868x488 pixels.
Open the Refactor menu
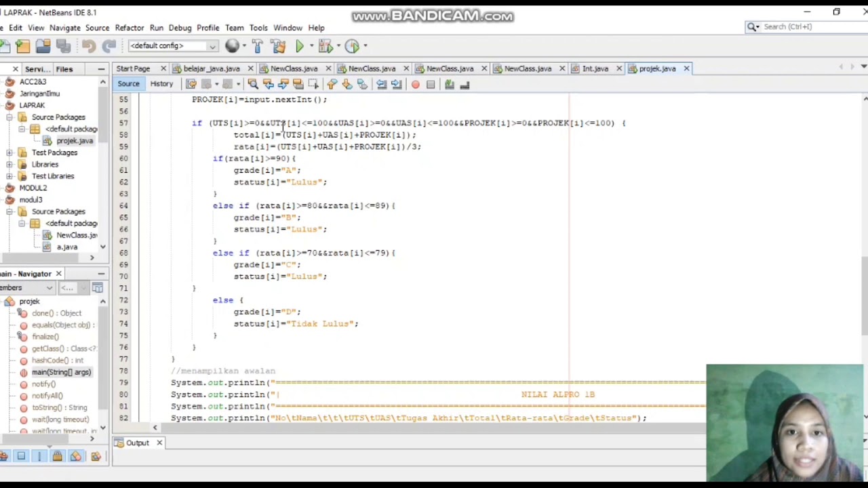[x=129, y=28]
